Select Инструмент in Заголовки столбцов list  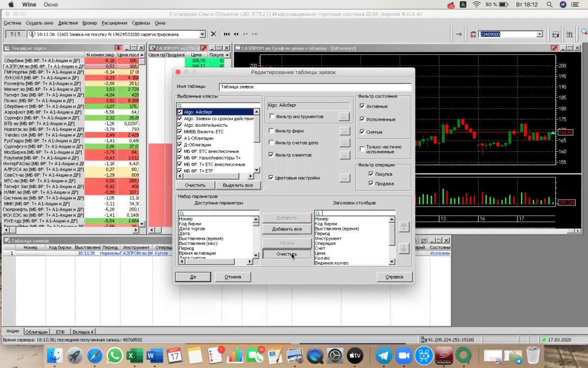pos(328,239)
